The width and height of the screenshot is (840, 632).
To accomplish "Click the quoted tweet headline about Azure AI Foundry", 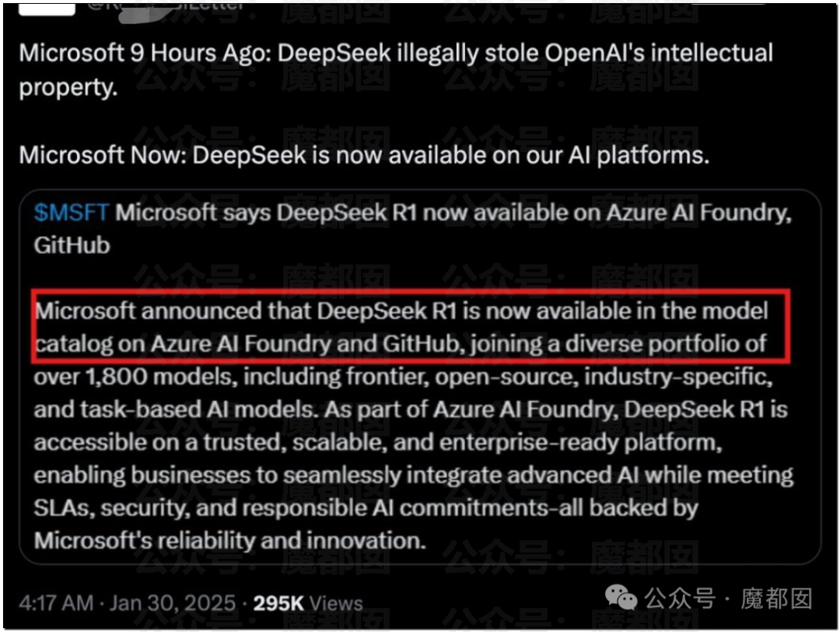I will pyautogui.click(x=412, y=229).
